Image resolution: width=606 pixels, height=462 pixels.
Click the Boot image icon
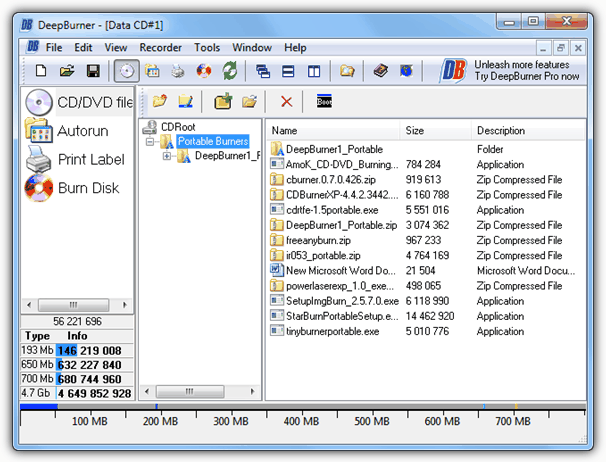322,101
